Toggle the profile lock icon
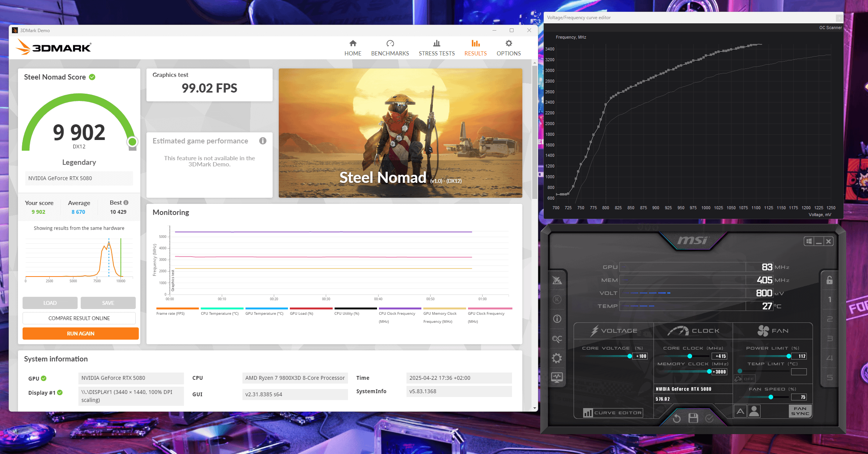Screen dimensions: 868x454 pyautogui.click(x=829, y=280)
